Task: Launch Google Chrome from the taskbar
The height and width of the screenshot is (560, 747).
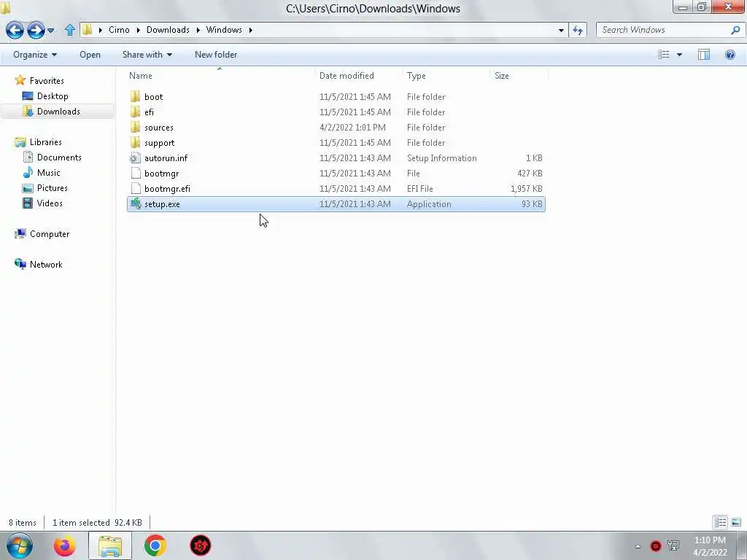Action: (x=155, y=545)
